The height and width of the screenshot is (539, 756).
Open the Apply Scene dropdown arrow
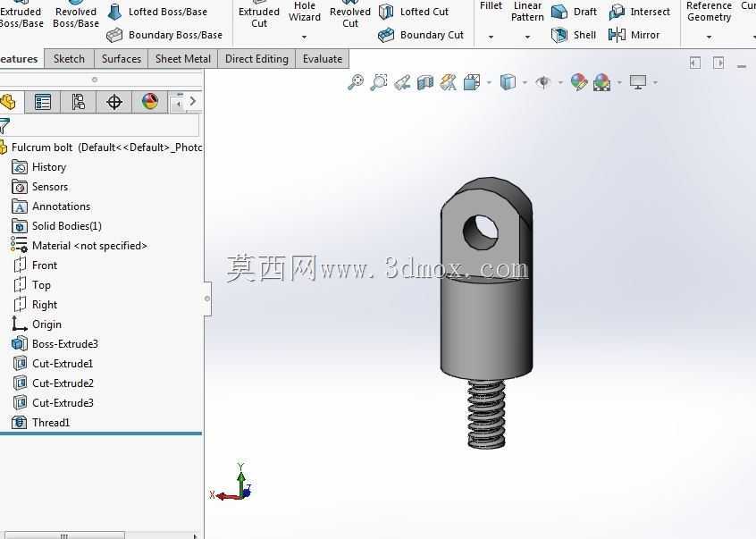(x=619, y=83)
